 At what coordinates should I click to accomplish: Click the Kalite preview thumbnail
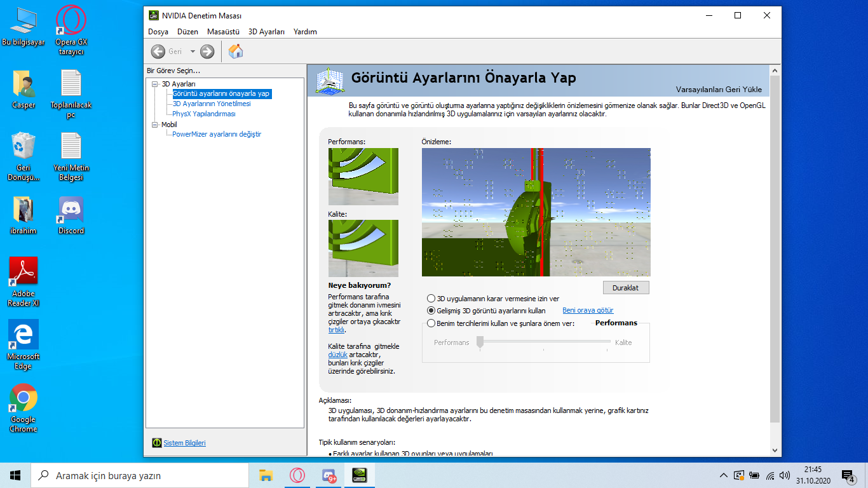(363, 248)
